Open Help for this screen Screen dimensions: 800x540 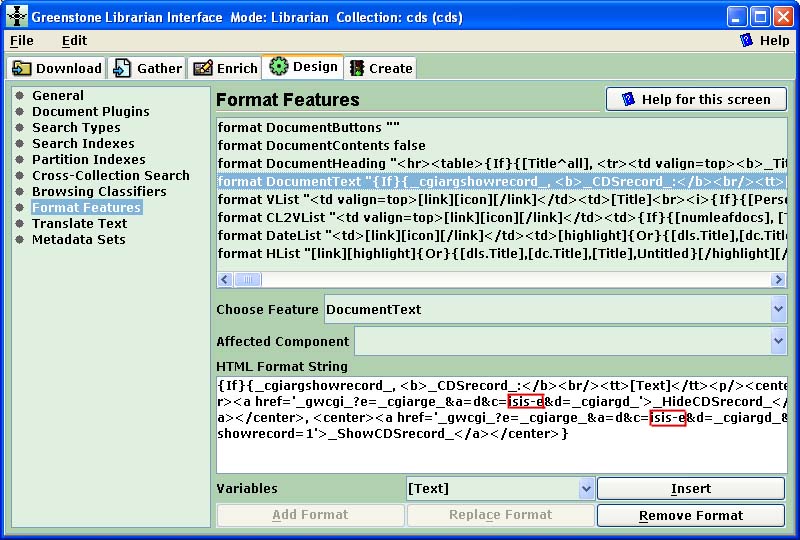(696, 99)
